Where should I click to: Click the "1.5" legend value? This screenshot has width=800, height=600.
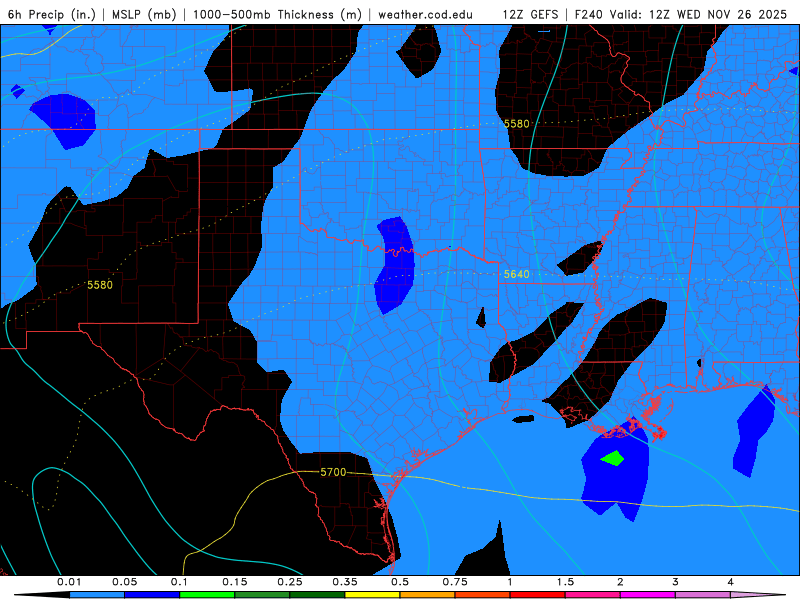point(565,582)
